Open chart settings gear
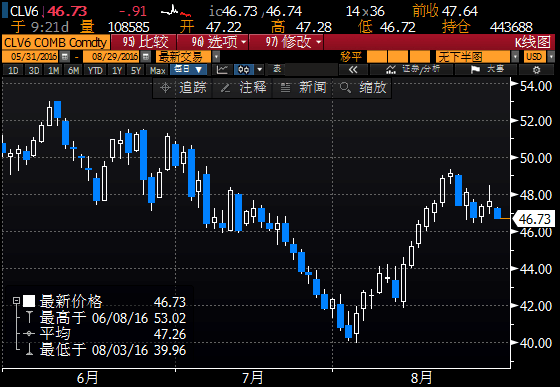This screenshot has width=560, height=387. click(536, 70)
